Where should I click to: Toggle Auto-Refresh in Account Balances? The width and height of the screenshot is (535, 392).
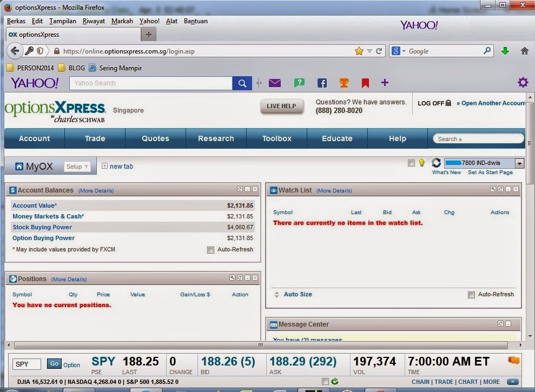tap(210, 250)
